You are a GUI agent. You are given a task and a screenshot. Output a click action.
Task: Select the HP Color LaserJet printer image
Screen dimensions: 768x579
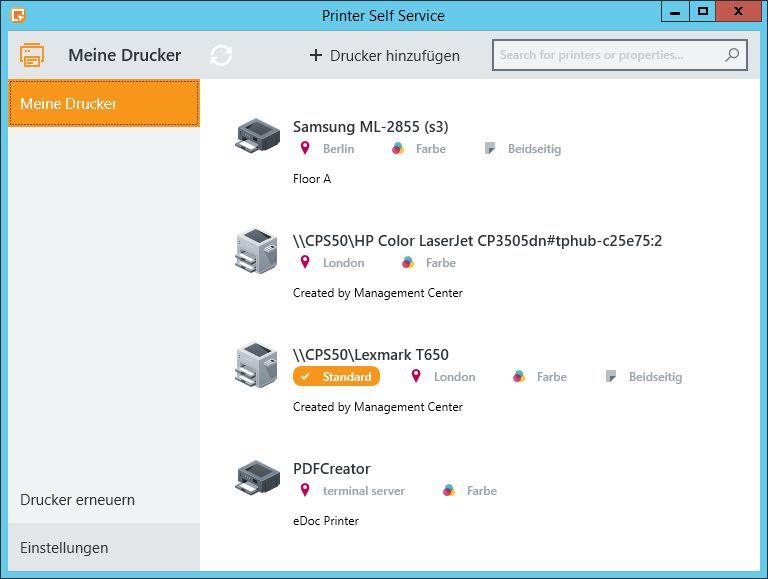click(256, 251)
